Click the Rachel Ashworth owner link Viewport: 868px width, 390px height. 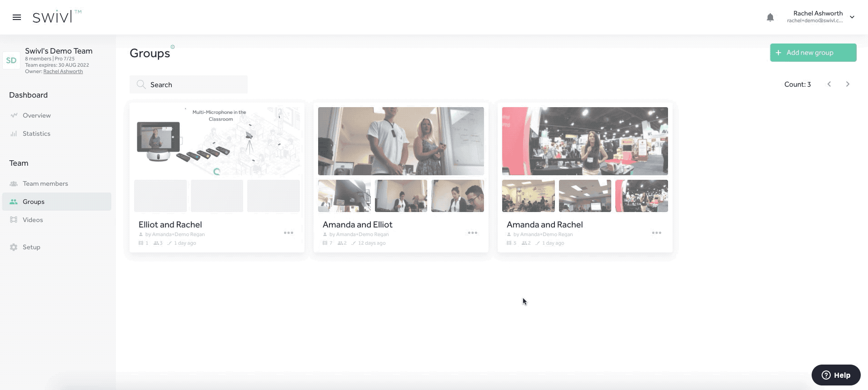pos(63,71)
